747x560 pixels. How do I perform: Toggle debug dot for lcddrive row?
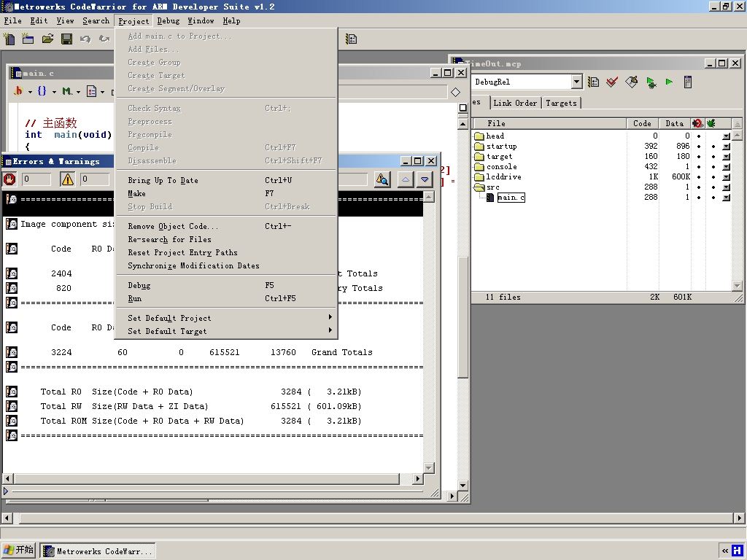pyautogui.click(x=713, y=176)
